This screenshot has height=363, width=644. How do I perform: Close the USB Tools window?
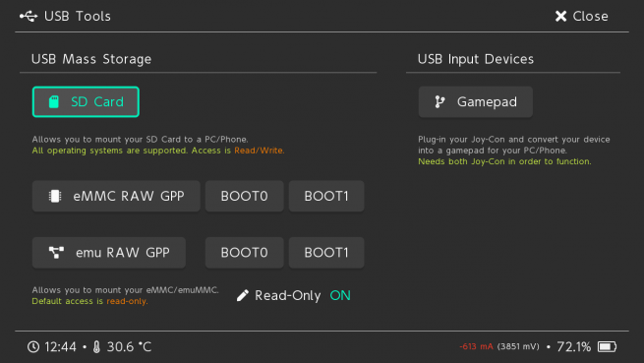[x=582, y=16]
